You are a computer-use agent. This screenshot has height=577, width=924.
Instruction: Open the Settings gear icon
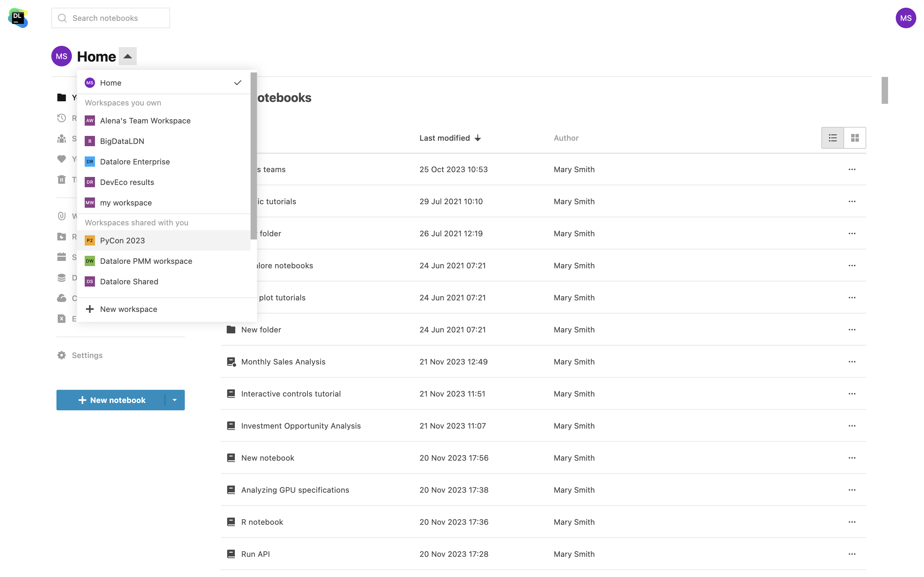pyautogui.click(x=62, y=355)
